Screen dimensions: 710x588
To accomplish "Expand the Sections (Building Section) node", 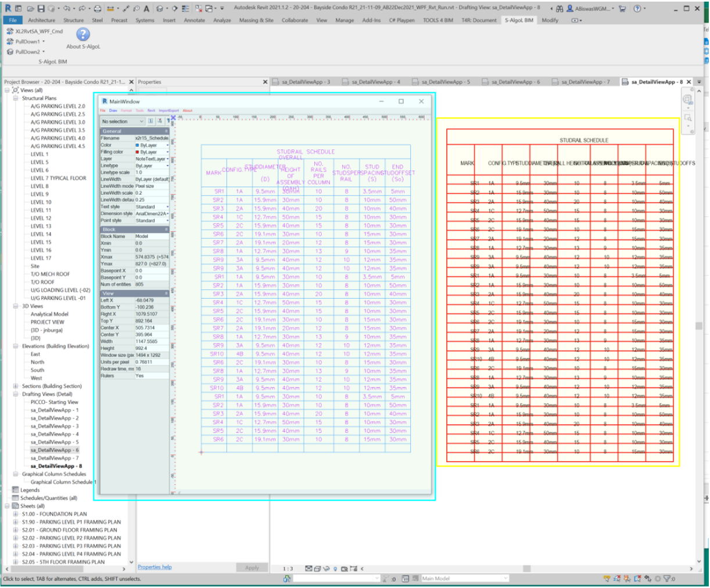I will click(x=16, y=386).
